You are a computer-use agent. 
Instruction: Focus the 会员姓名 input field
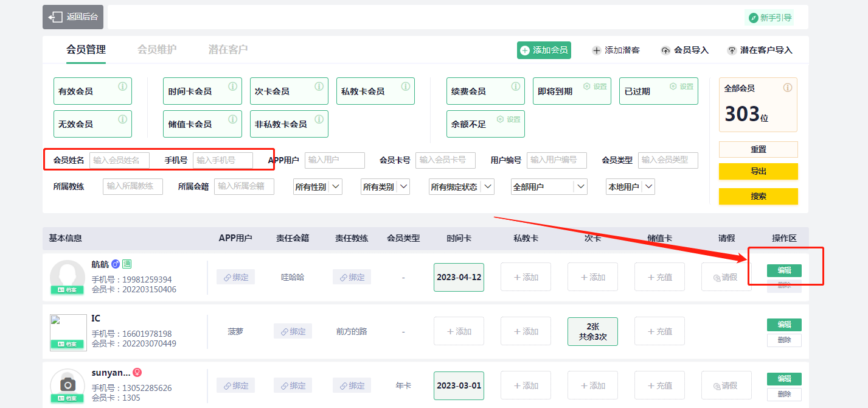point(119,160)
